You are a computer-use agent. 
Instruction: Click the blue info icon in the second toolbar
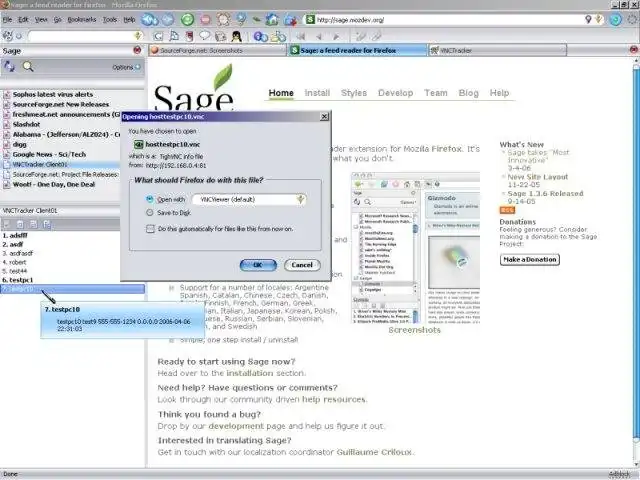pos(260,36)
